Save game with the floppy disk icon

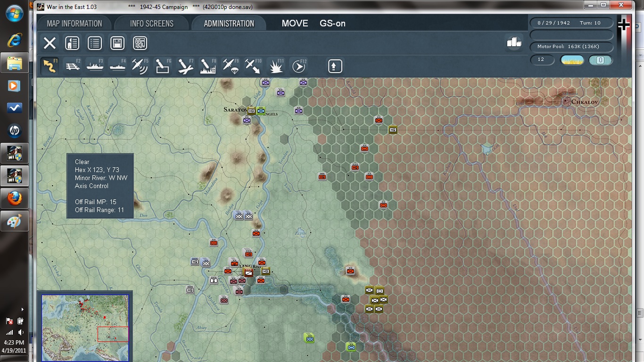pyautogui.click(x=117, y=43)
